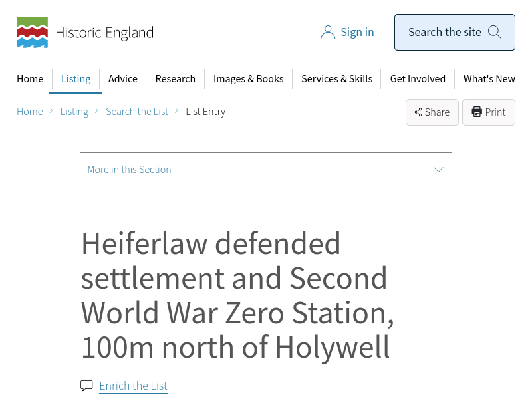532x399 pixels.
Task: Open More in this Section panel
Action: click(130, 170)
